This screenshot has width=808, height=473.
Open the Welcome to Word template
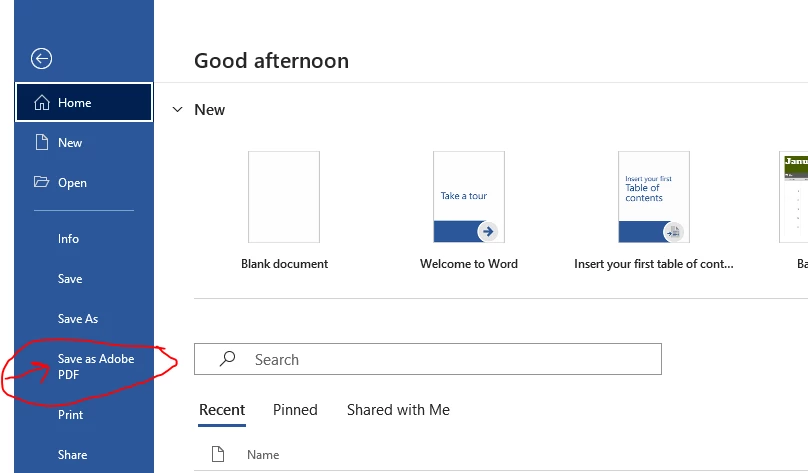[469, 197]
